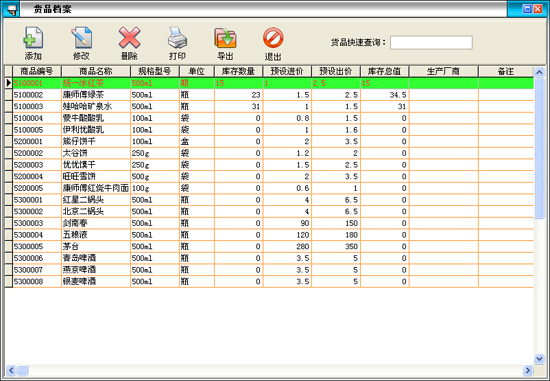The height and width of the screenshot is (381, 550).
Task: Click the 180 selling price for 五粮液
Action: pos(336,235)
